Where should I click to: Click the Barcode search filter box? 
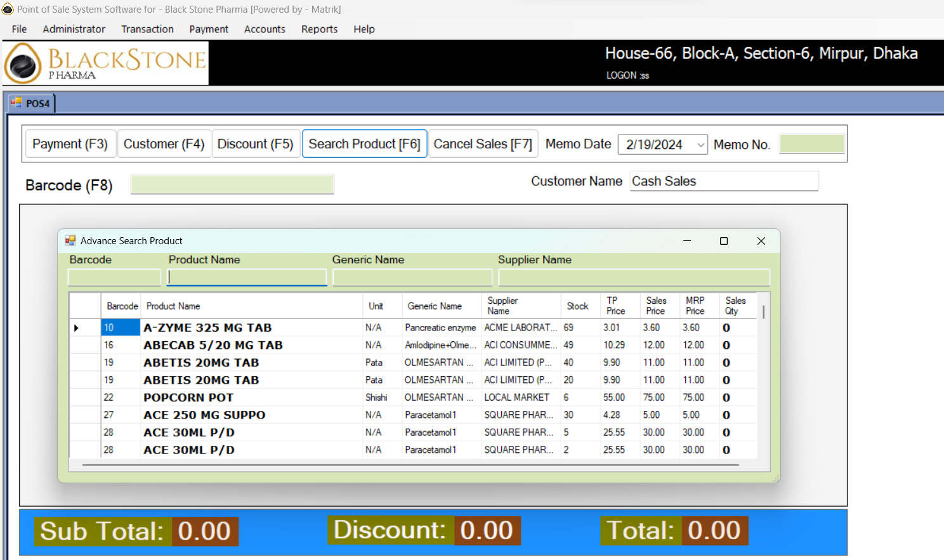114,277
